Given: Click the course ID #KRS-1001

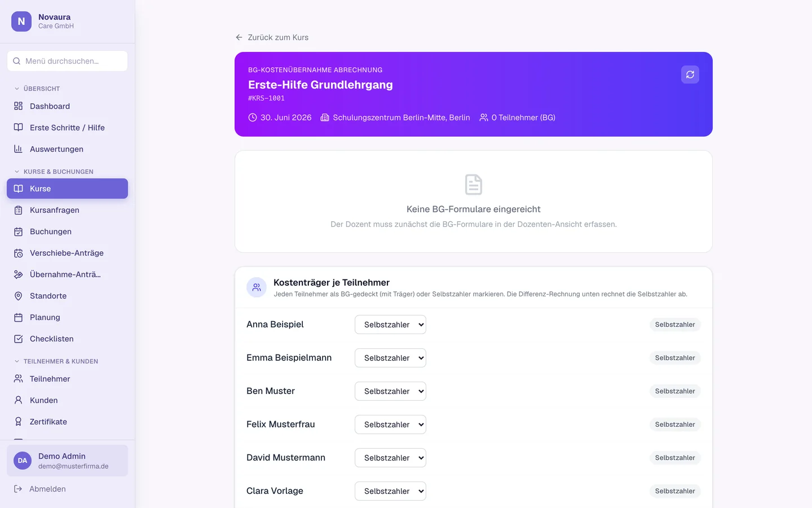Looking at the screenshot, I should pos(266,98).
